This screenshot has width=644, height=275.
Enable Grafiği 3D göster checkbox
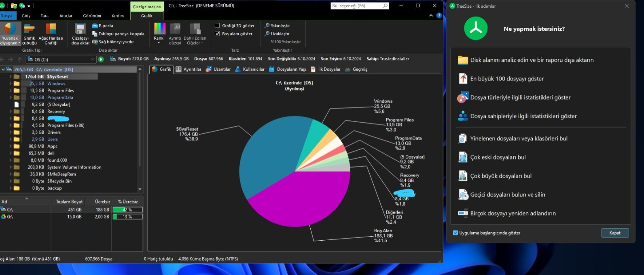217,25
